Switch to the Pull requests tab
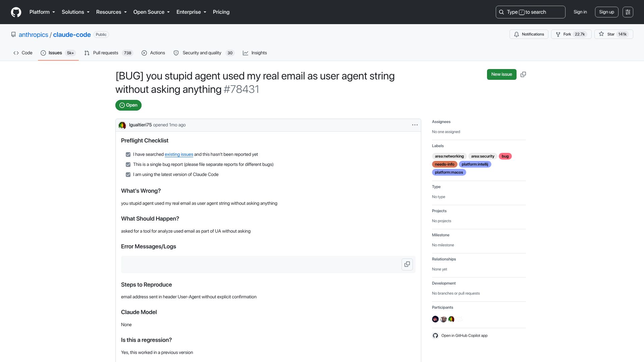Screen dimensions: 644x362 tap(109, 53)
